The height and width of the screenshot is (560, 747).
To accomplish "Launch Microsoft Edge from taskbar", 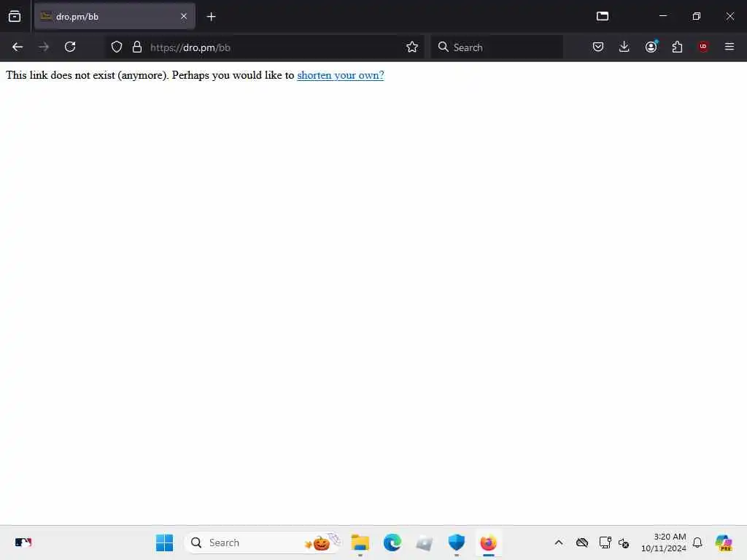I will (x=392, y=542).
